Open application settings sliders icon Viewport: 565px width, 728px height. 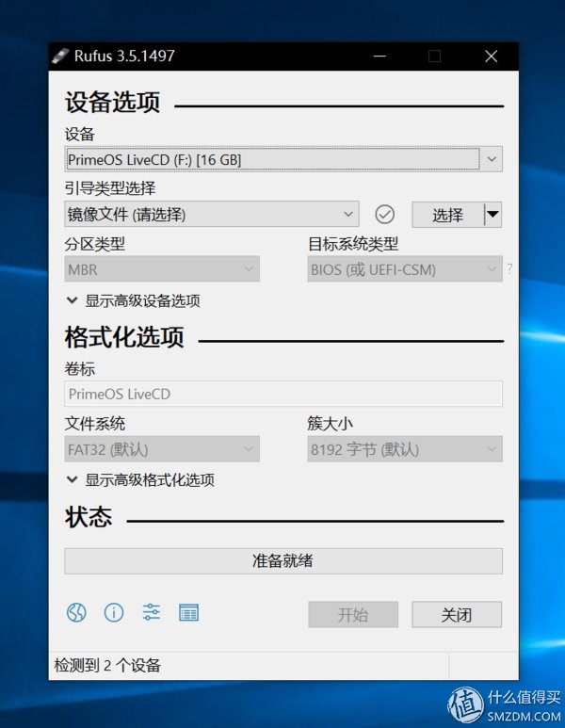(152, 612)
